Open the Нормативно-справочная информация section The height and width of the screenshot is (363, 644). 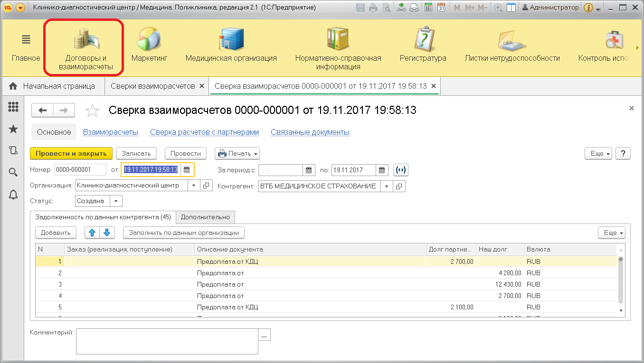338,49
